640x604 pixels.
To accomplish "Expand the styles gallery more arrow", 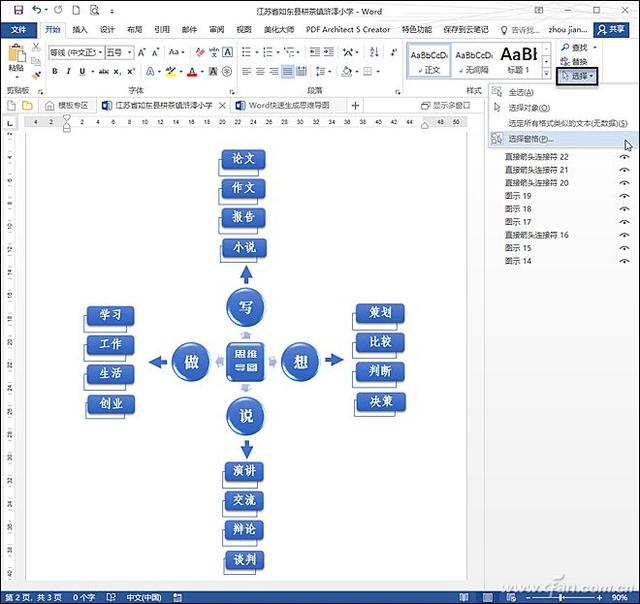I will tap(546, 75).
